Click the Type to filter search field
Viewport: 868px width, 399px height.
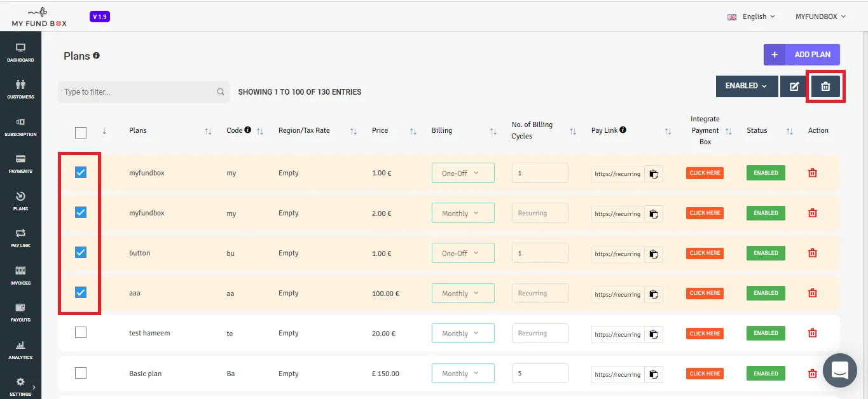144,92
